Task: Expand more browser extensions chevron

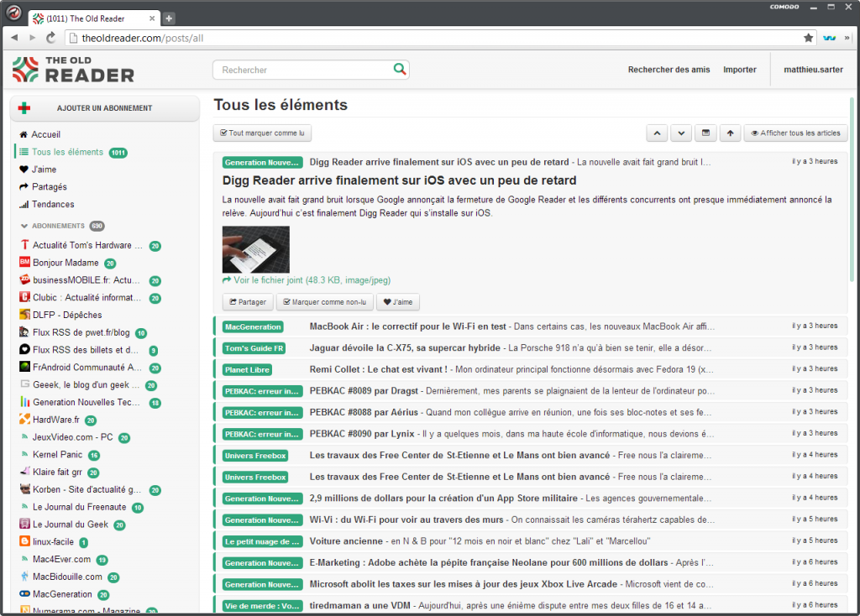Action: [x=847, y=38]
